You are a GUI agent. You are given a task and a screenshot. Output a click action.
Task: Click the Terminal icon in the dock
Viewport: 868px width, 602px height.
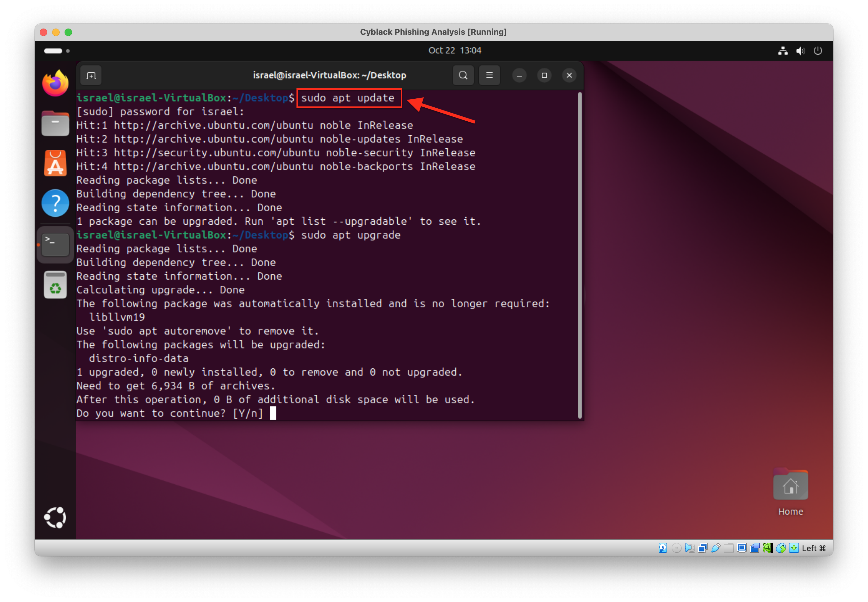[x=56, y=245]
